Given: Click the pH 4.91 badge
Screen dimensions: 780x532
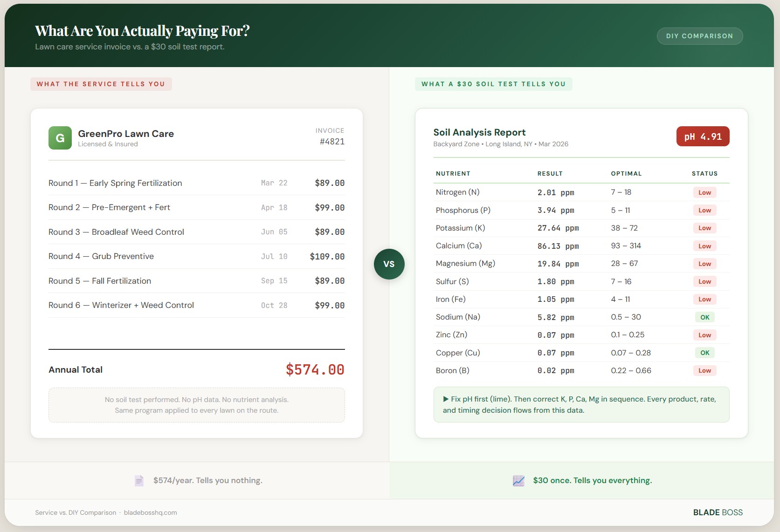Looking at the screenshot, I should 703,136.
